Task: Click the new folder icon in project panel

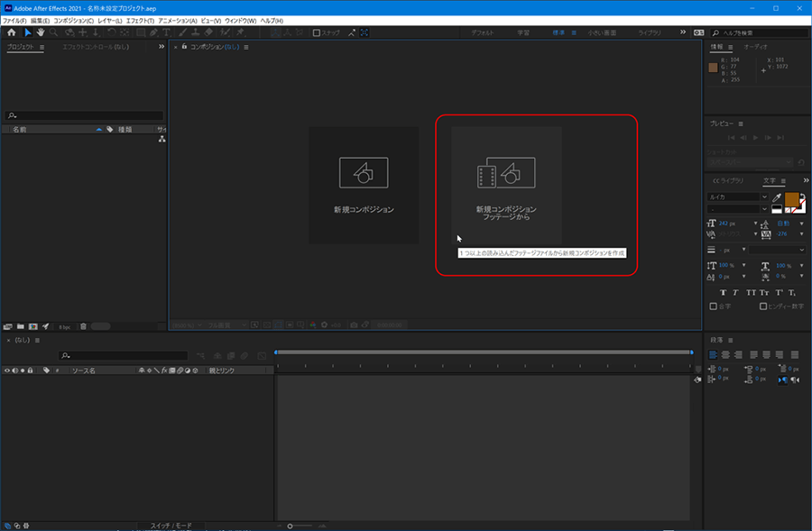Action: (20, 325)
